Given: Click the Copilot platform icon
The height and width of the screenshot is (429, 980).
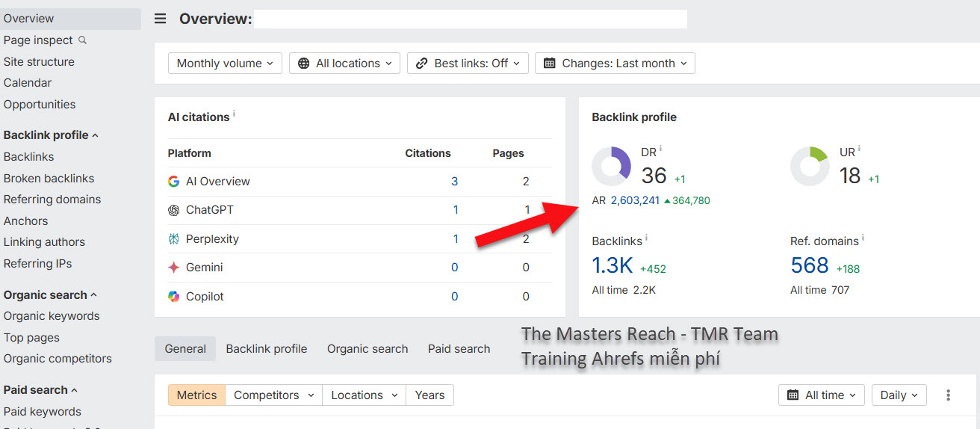Looking at the screenshot, I should (173, 297).
